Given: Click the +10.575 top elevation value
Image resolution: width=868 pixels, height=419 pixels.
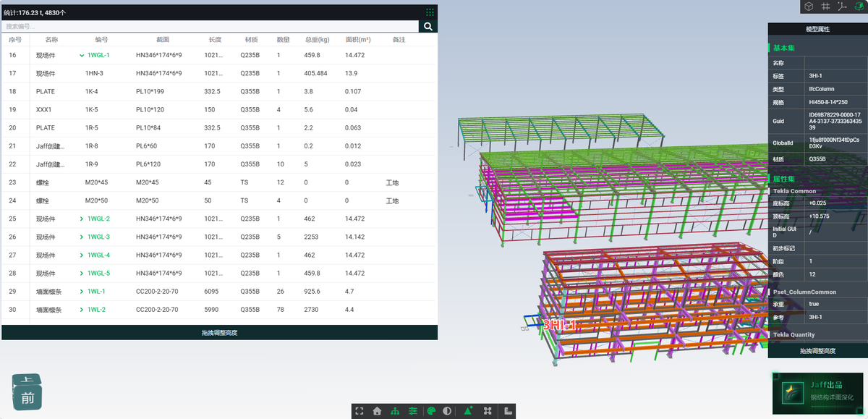Looking at the screenshot, I should pyautogui.click(x=820, y=216).
